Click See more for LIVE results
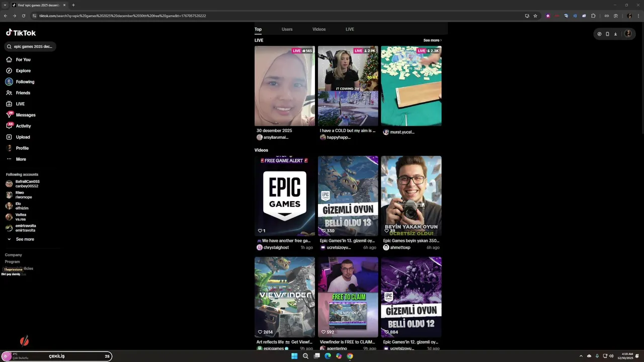Viewport: 644px width, 362px height. coord(432,40)
